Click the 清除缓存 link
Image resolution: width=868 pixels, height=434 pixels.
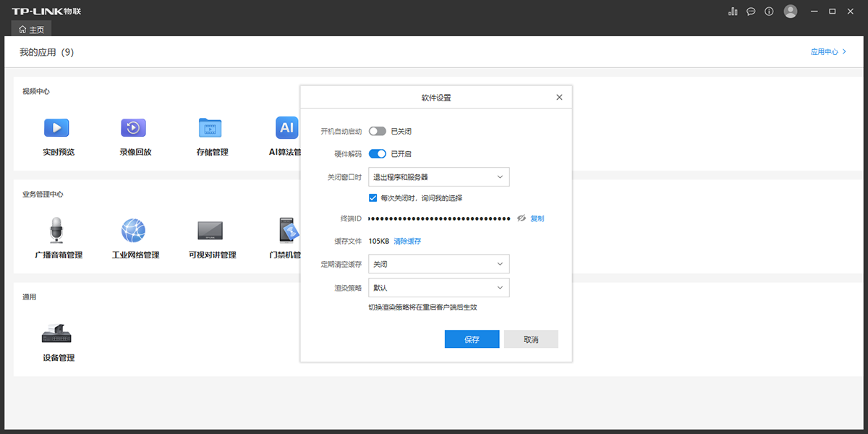pos(407,241)
